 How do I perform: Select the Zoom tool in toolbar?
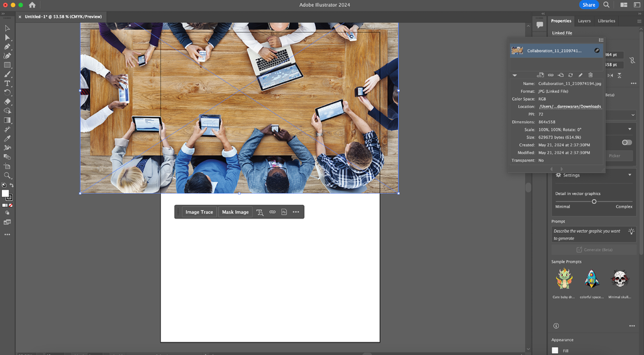8,176
